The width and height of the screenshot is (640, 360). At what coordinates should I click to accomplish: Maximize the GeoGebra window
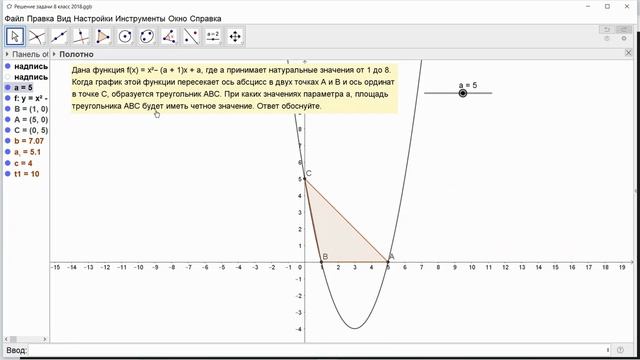click(607, 7)
